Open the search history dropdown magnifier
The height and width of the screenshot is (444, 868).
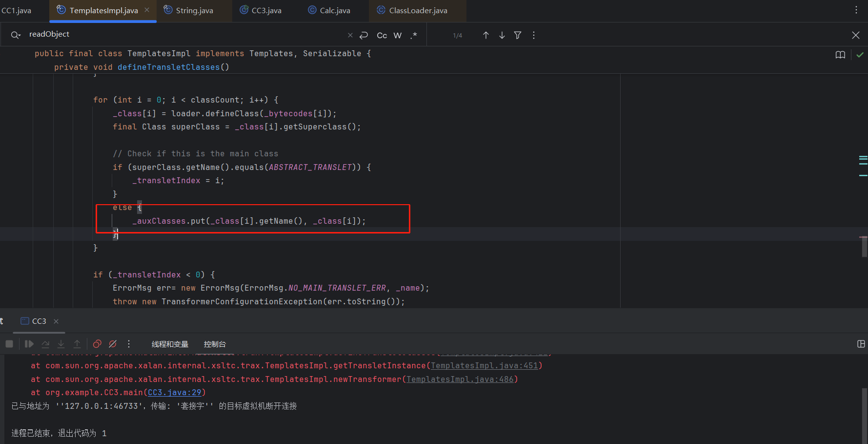click(16, 35)
